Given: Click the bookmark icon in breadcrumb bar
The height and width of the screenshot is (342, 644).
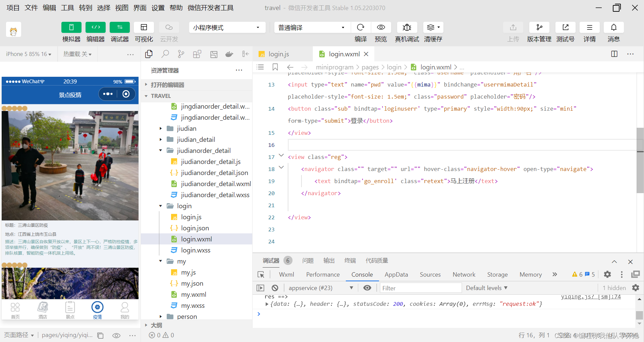Looking at the screenshot, I should tap(275, 67).
